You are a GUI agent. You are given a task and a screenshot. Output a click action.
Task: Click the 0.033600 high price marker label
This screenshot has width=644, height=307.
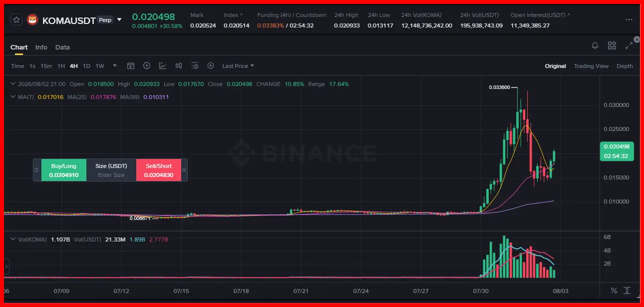(499, 87)
